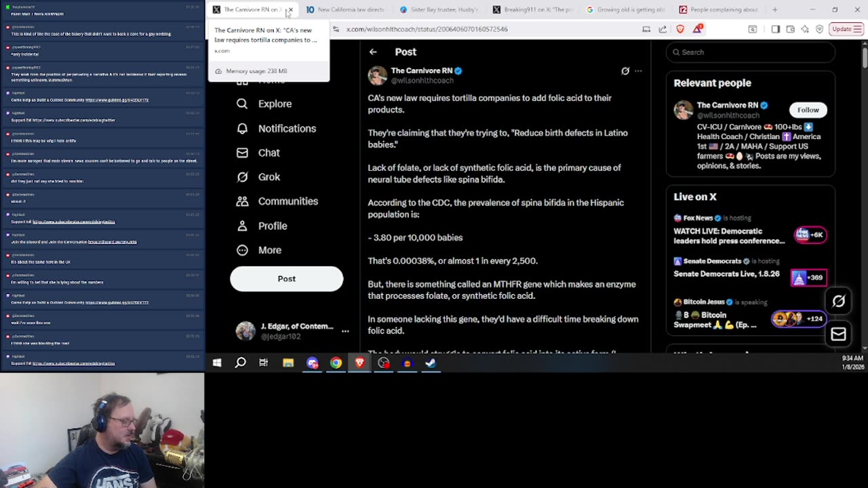This screenshot has width=868, height=488.
Task: Open File Explorer from taskbar
Action: pos(288,363)
